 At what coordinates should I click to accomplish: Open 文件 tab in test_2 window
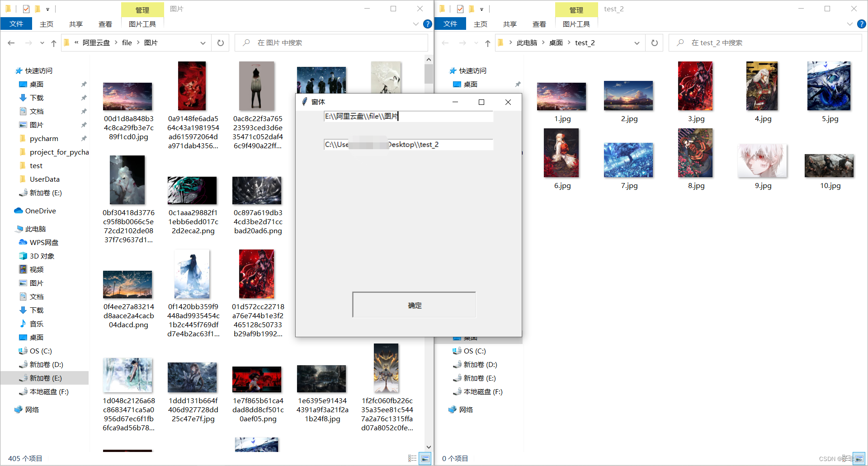coord(450,24)
